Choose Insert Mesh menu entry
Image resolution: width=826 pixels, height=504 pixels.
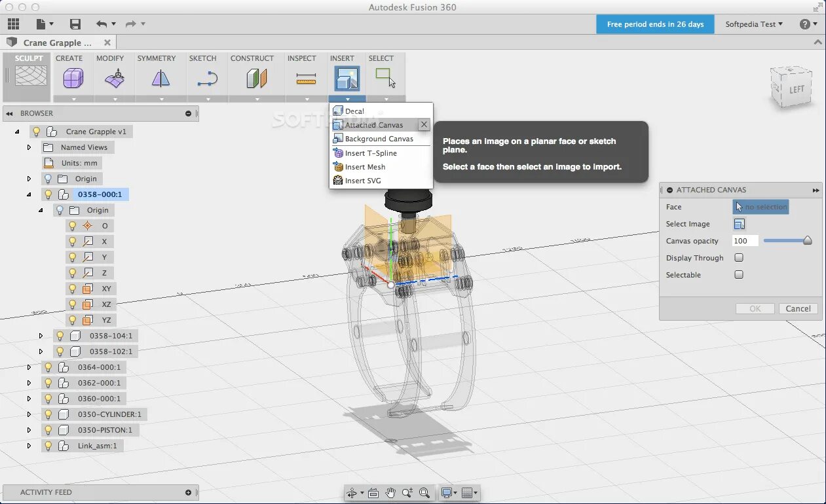pyautogui.click(x=381, y=167)
